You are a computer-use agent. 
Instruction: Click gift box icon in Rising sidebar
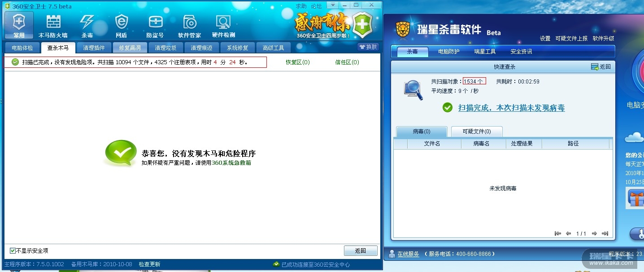click(x=635, y=197)
